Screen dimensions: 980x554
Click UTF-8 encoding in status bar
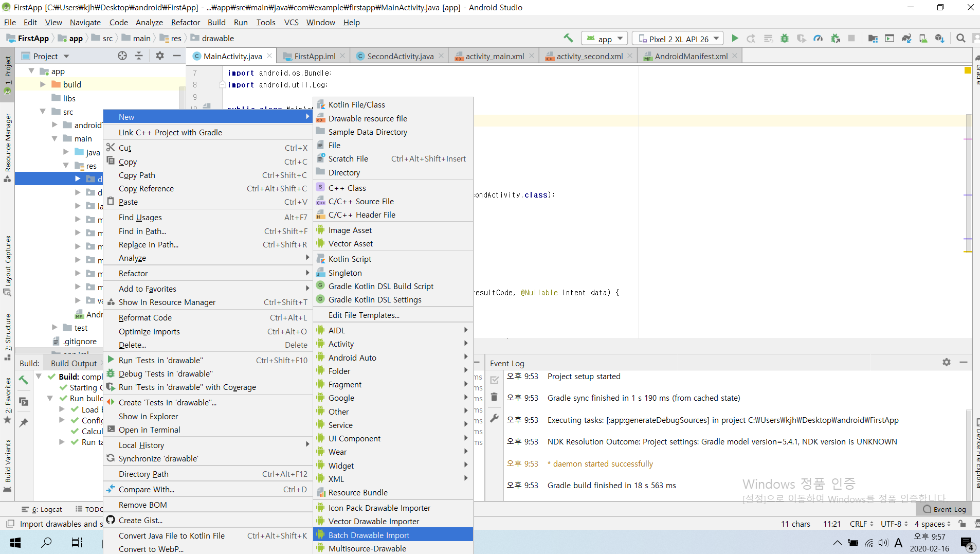point(894,524)
